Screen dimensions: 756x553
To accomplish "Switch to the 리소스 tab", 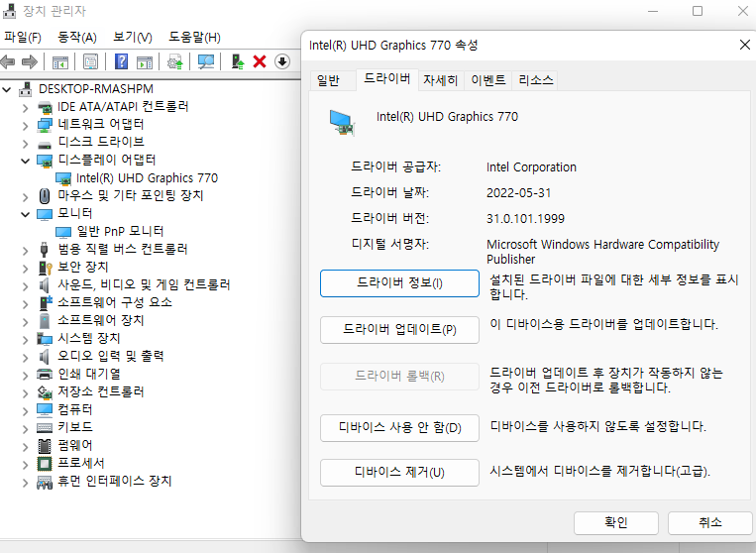I will (x=536, y=80).
